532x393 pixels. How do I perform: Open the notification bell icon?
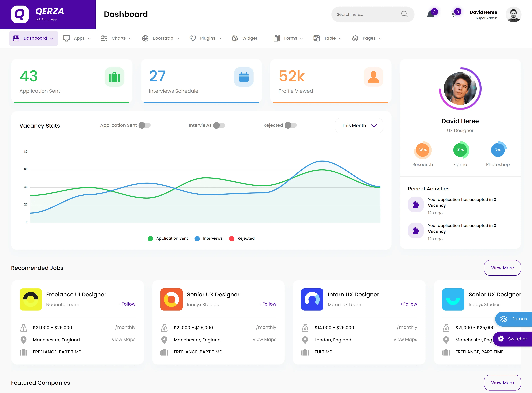430,14
